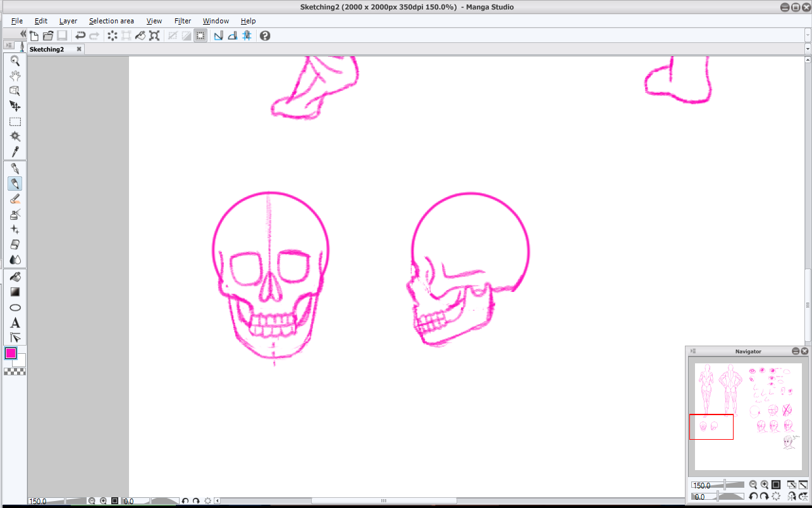Expand the collapsed tool palette chevrons

[x=23, y=33]
